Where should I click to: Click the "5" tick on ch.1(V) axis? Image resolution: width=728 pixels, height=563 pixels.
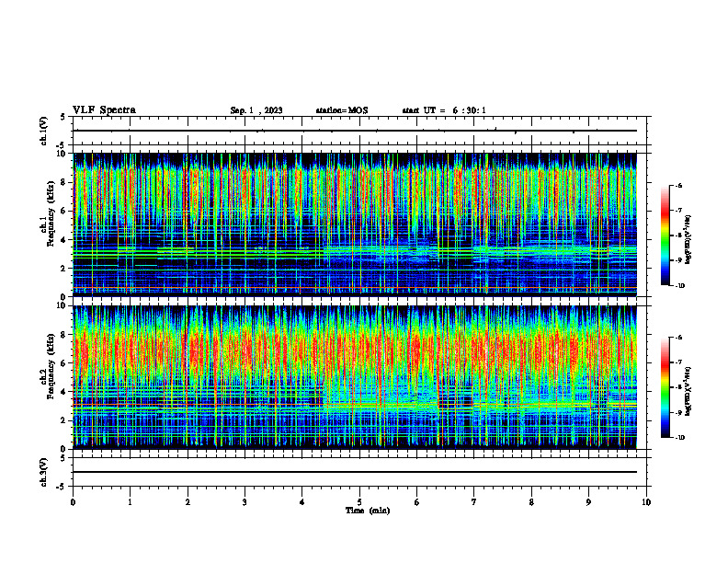pyautogui.click(x=63, y=118)
